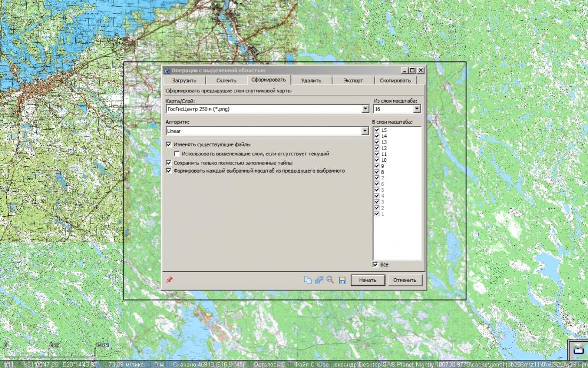Click the 'Отменить' button

point(405,280)
